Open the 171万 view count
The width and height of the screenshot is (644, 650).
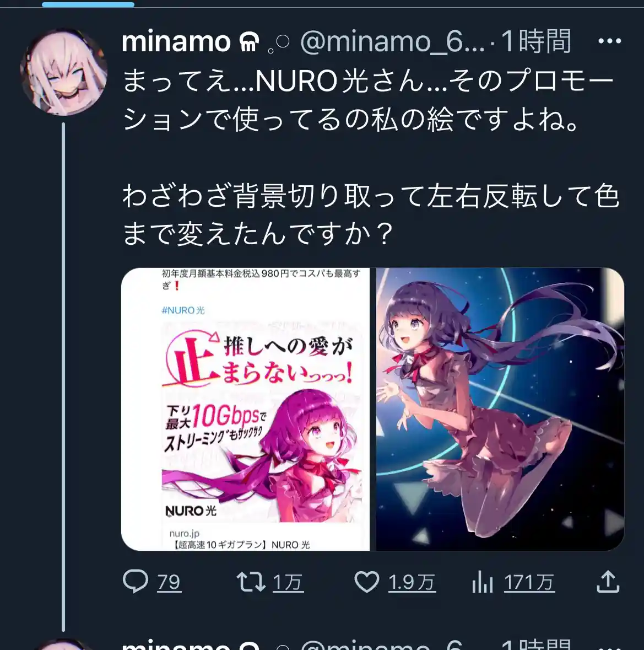click(x=529, y=582)
